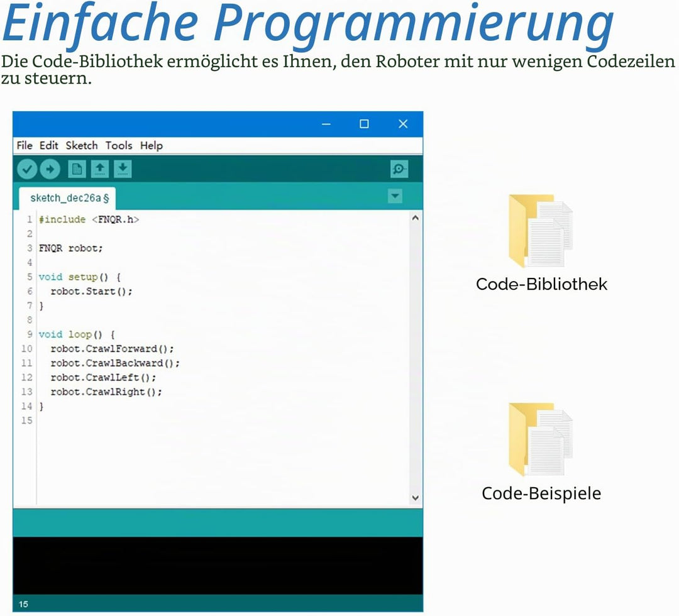Viewport: 679px width, 616px height.
Task: Click the editor scrollbar up arrow
Action: (416, 218)
